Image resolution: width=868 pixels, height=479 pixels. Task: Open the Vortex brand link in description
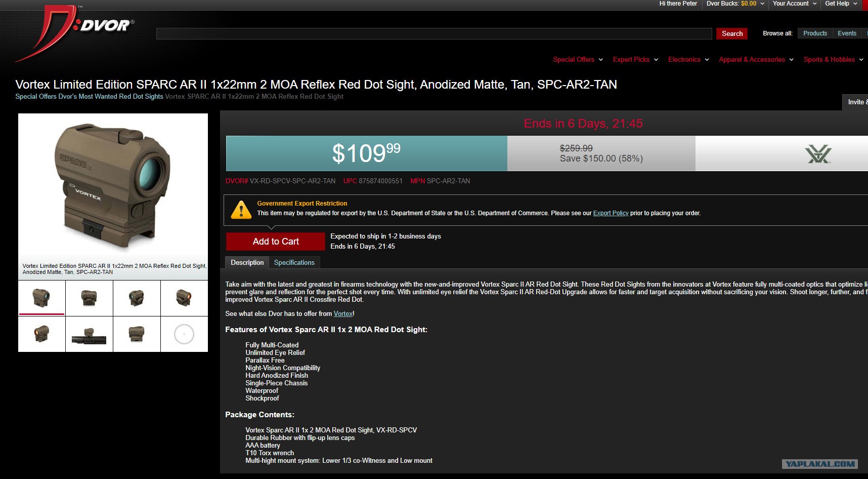click(x=343, y=314)
